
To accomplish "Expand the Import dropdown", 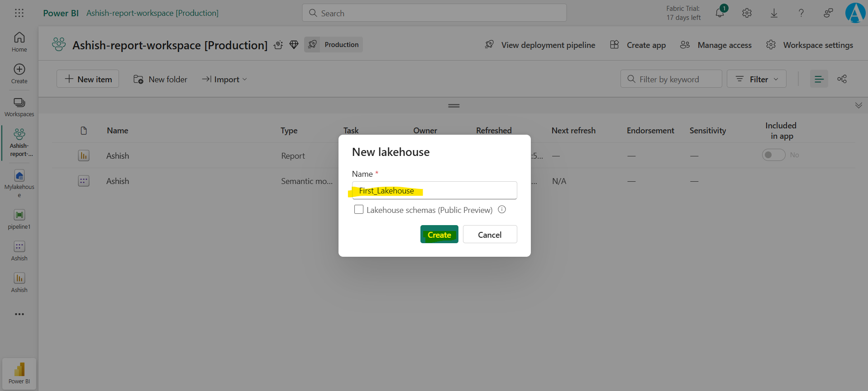I will 224,79.
